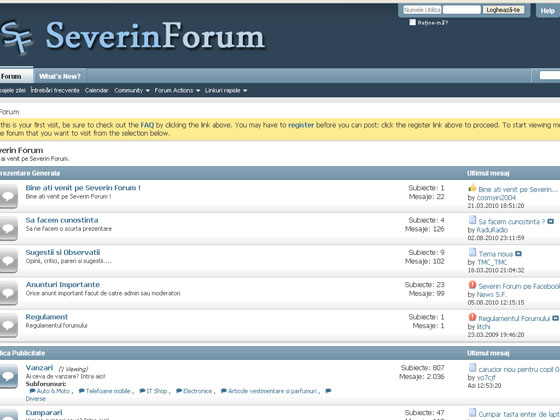The image size is (560, 420).
Task: Tick the Reține-mă? remember me checkbox
Action: (x=412, y=22)
